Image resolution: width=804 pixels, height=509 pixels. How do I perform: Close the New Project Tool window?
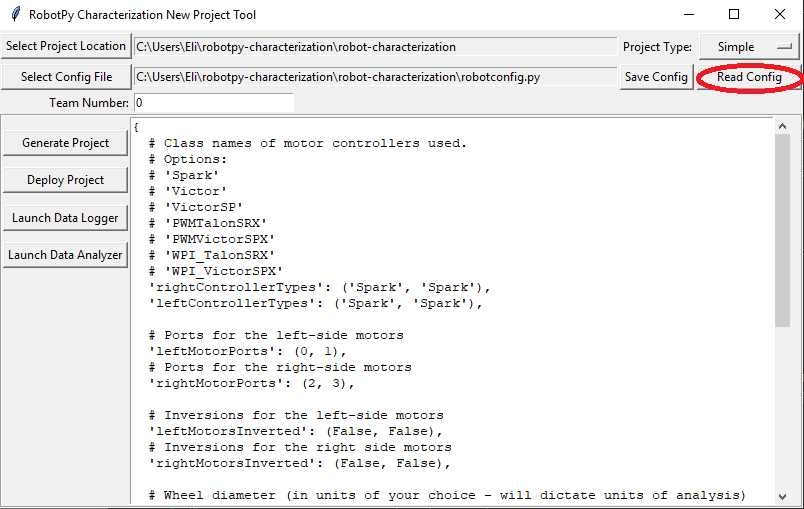[x=779, y=14]
